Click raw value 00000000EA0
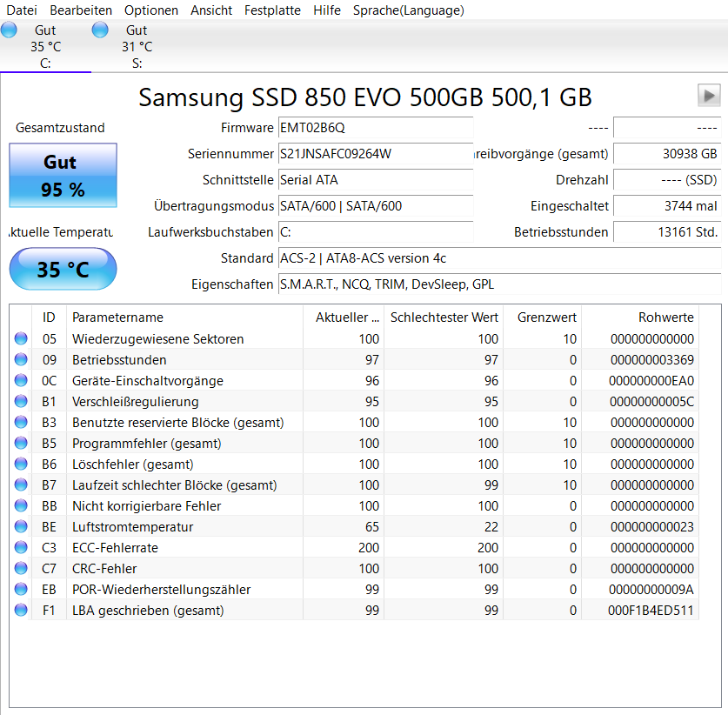 coord(651,381)
